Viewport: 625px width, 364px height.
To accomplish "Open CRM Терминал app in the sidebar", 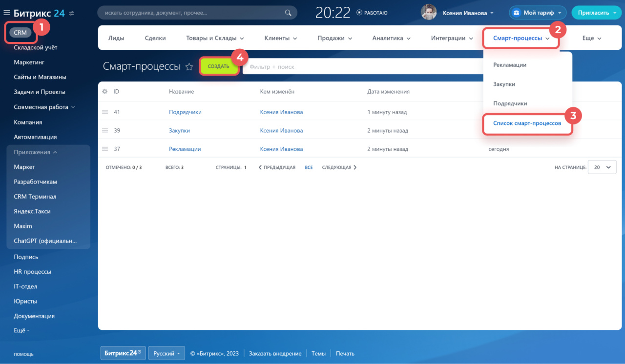I will point(35,197).
